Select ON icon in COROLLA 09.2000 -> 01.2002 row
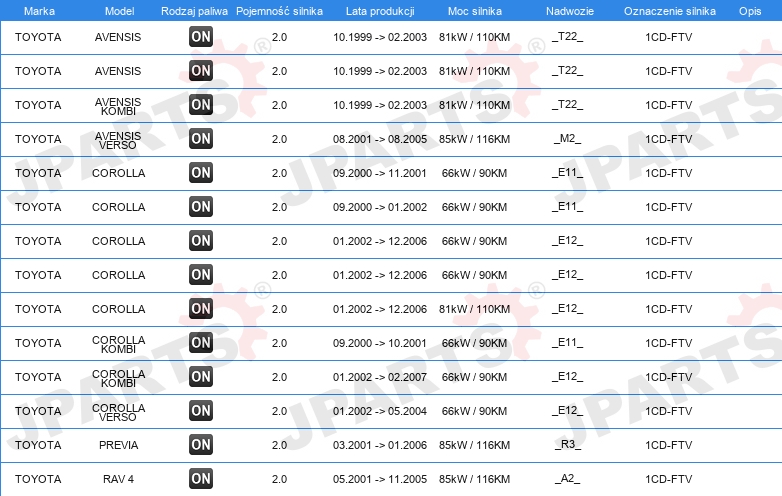This screenshot has width=782, height=496. pos(201,206)
